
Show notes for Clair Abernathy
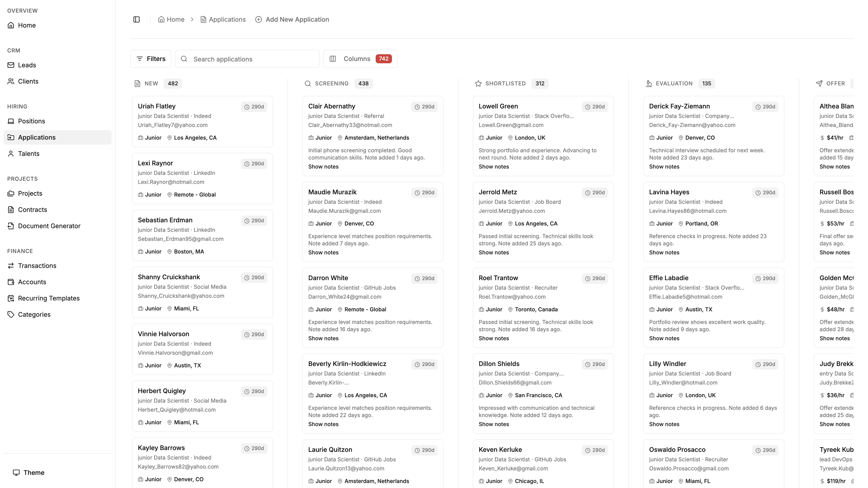[x=323, y=167]
